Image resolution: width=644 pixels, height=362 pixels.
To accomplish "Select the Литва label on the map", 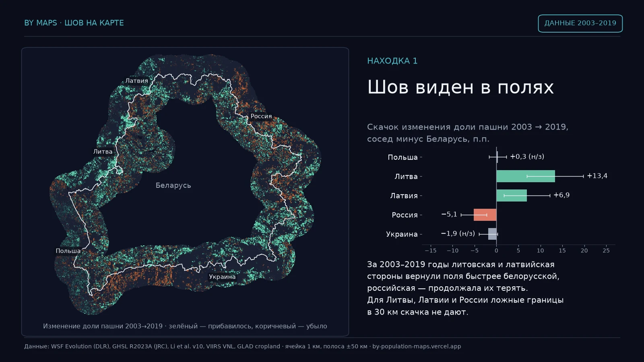I will (x=103, y=152).
